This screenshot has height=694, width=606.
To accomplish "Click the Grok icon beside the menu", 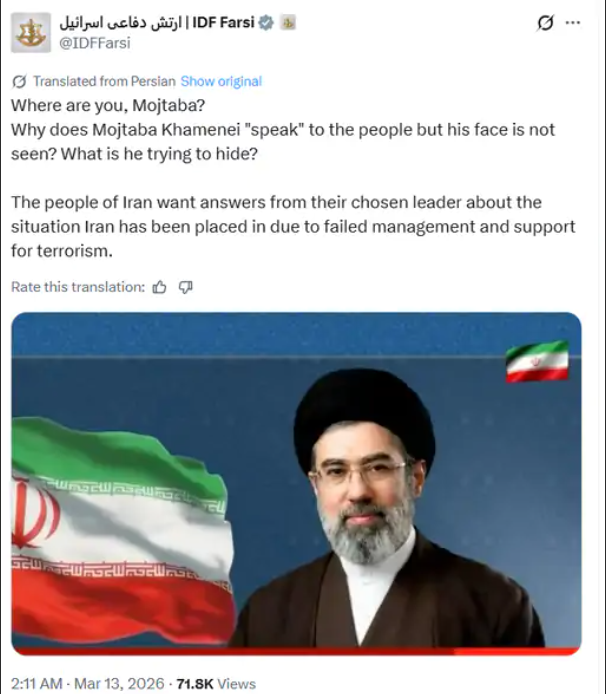I will point(545,23).
